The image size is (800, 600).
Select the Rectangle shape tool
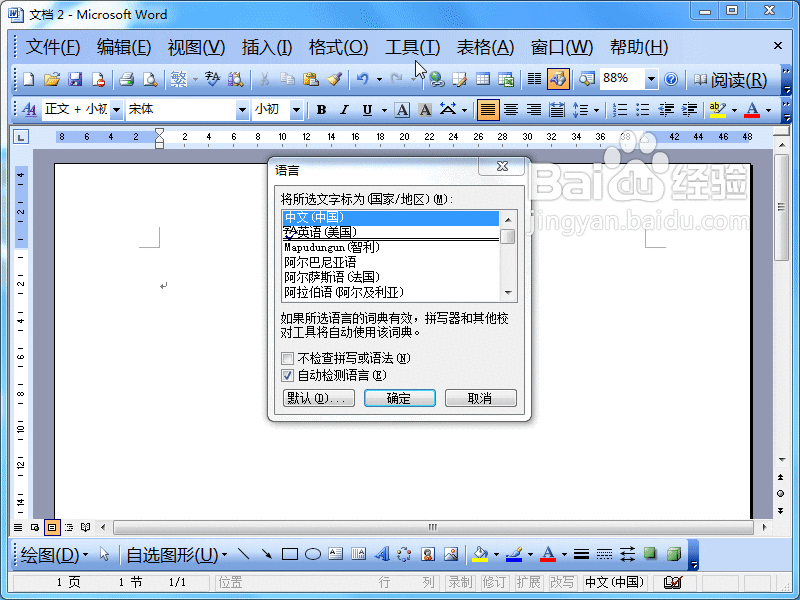point(290,554)
